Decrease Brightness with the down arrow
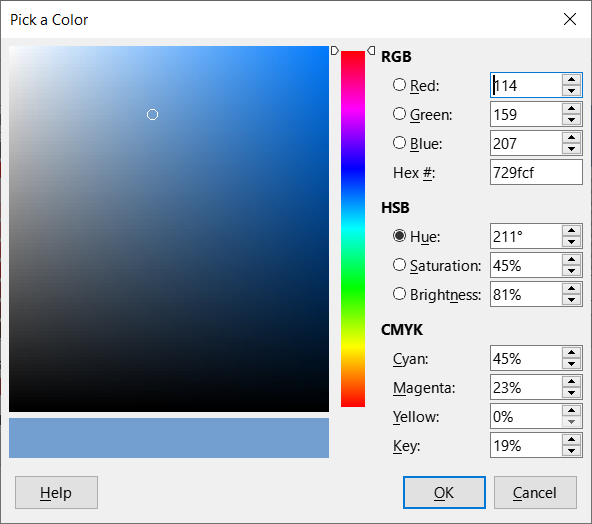 coord(571,300)
